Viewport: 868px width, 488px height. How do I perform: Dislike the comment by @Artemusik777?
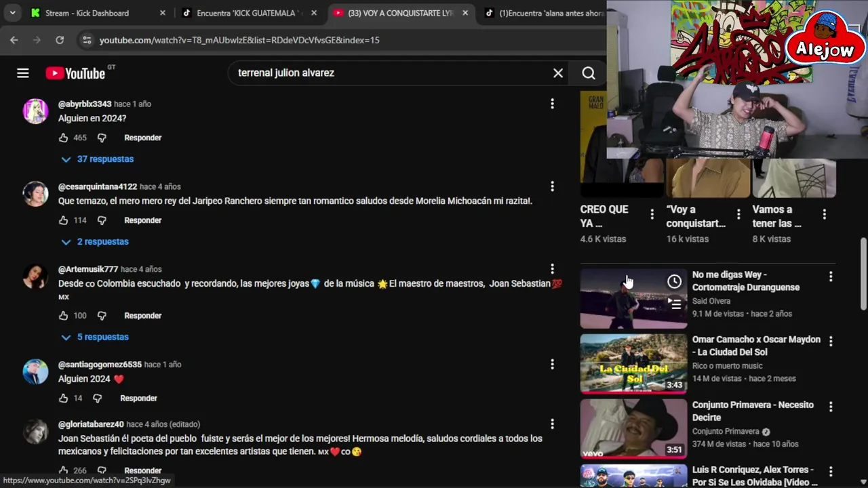click(102, 316)
